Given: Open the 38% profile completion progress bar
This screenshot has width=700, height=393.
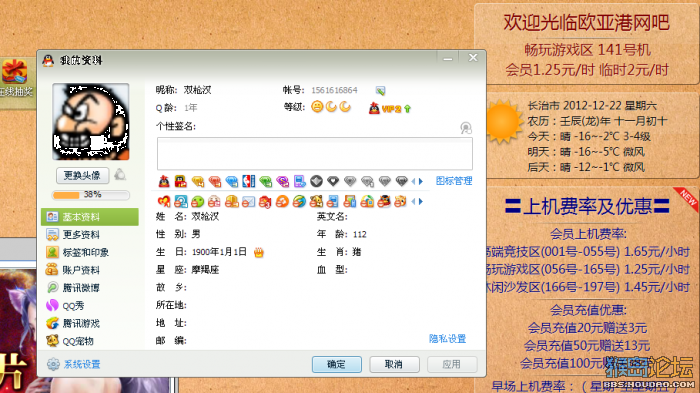Looking at the screenshot, I should point(91,195).
